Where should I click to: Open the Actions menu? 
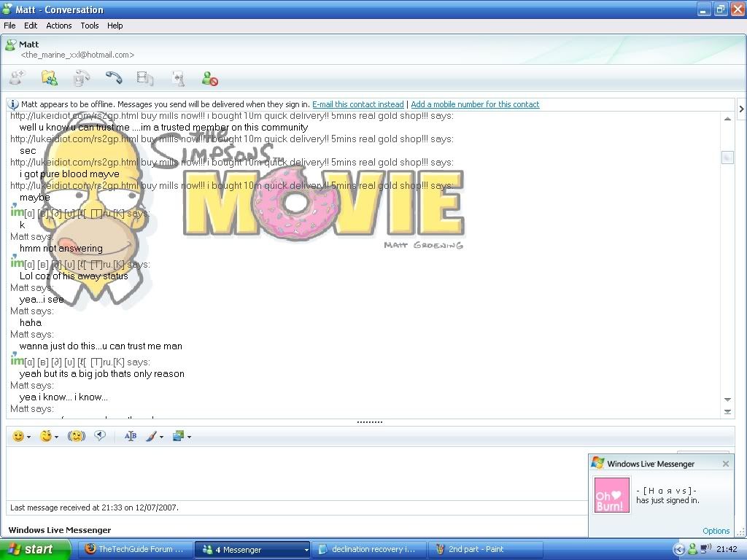click(x=59, y=26)
